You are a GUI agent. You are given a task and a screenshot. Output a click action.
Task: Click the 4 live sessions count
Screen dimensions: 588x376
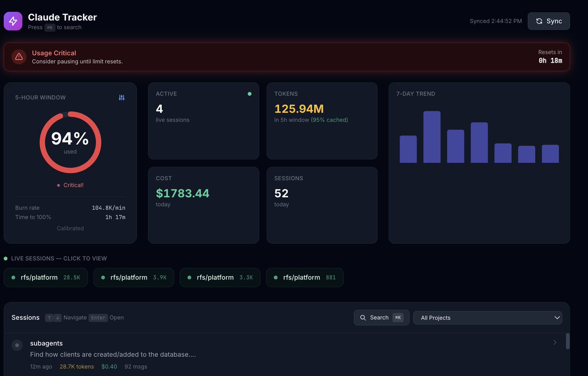[x=159, y=109]
